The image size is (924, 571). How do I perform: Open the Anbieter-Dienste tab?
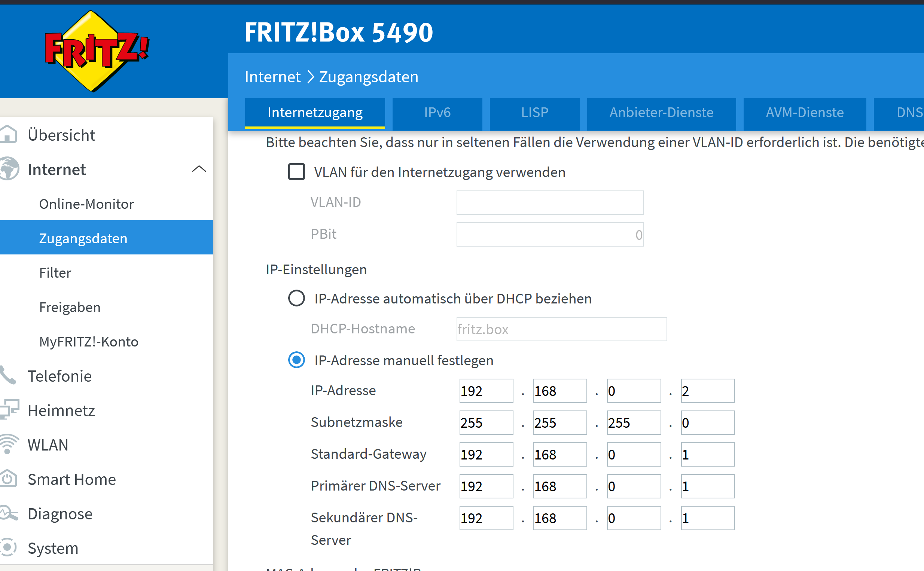tap(661, 113)
